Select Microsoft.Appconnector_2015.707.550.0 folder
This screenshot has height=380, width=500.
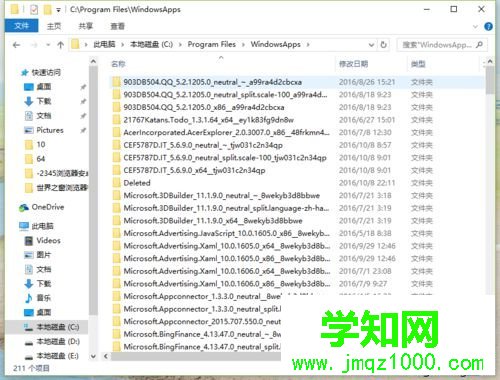(x=202, y=321)
